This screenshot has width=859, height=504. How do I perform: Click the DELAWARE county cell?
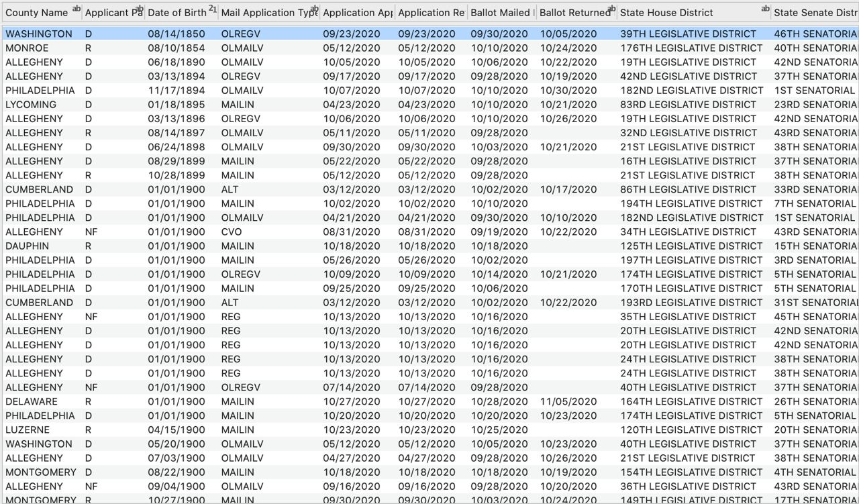[31, 401]
